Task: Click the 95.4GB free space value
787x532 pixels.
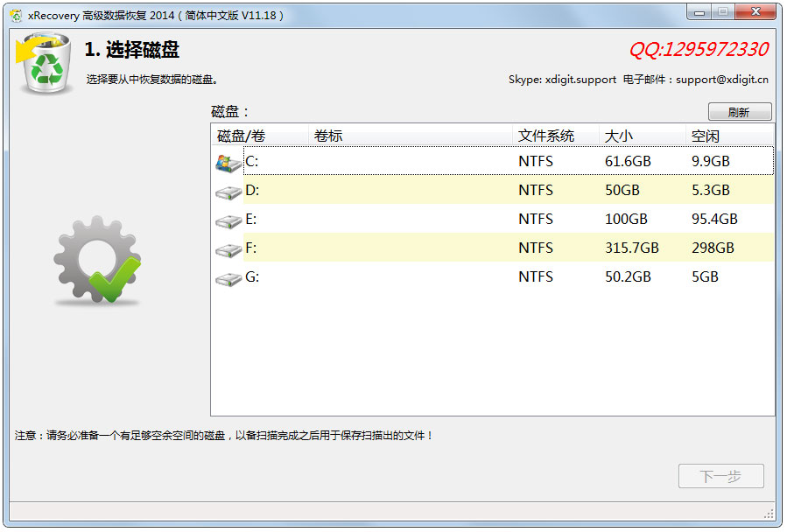Action: (714, 219)
